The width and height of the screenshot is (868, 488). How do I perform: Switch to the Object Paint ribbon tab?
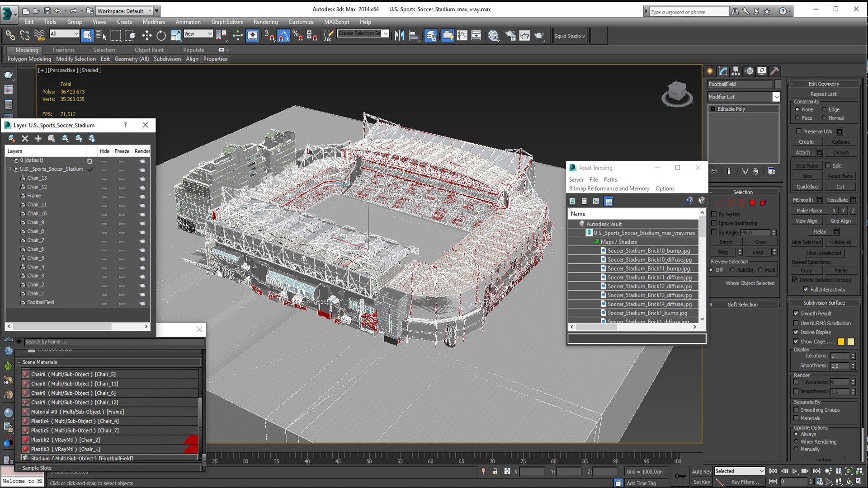[149, 50]
